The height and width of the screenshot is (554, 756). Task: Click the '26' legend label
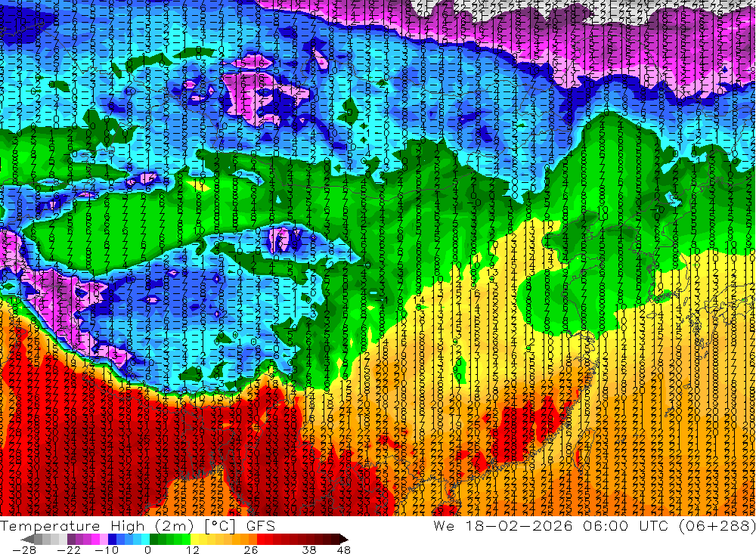point(251,549)
